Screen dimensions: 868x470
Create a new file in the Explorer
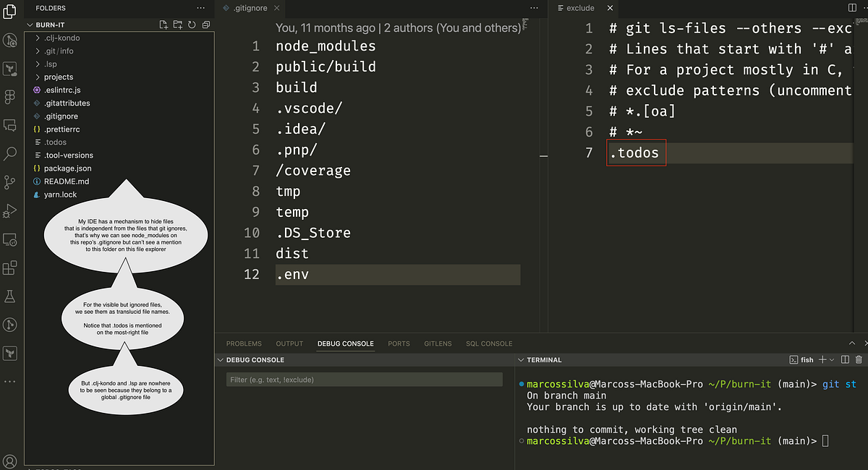point(163,24)
